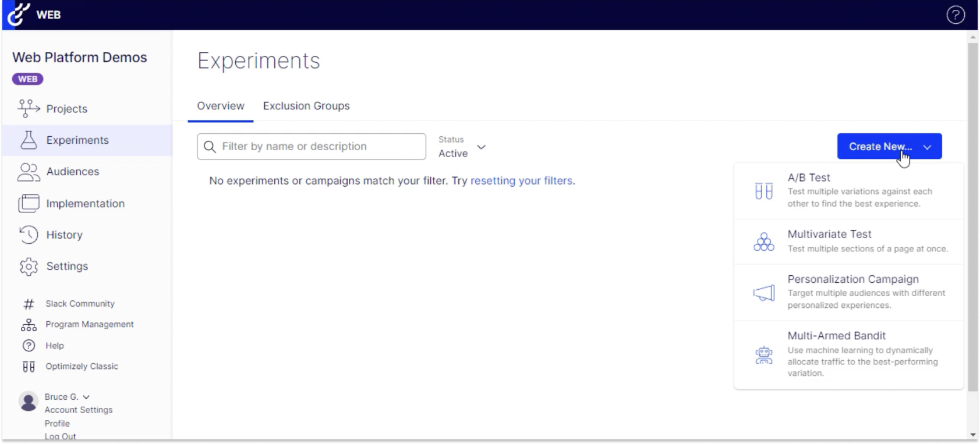The image size is (980, 444).
Task: Click the resetting your filters link
Action: pyautogui.click(x=521, y=181)
